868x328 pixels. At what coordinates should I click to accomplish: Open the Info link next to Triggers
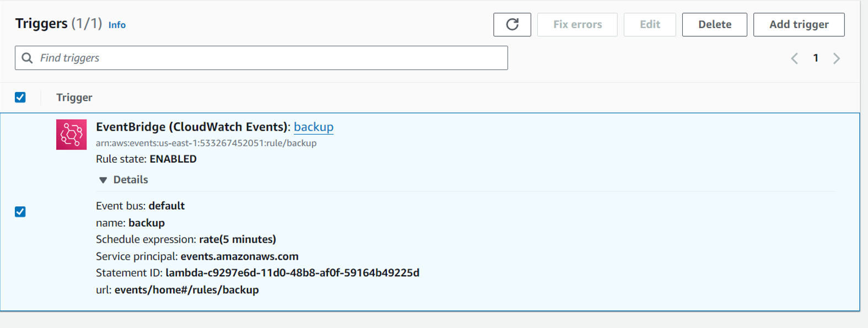117,25
